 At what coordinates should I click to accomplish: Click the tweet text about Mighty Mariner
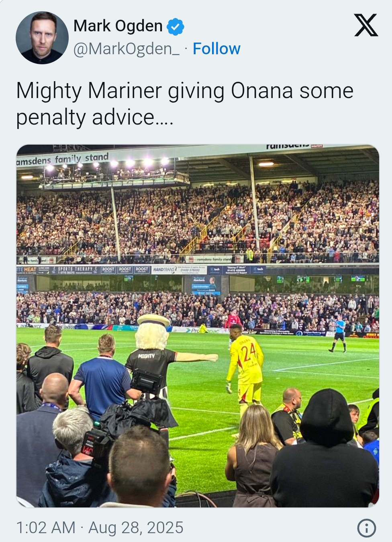coord(184,104)
